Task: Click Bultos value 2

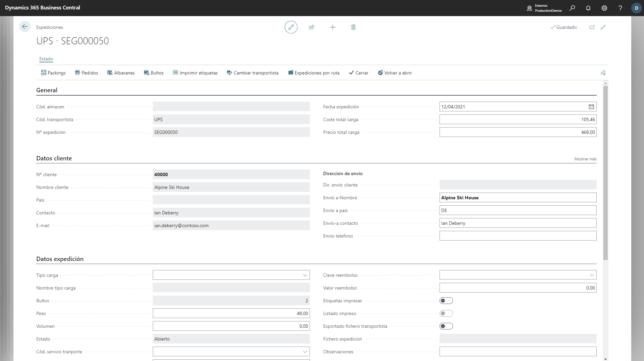Action: 231,301
